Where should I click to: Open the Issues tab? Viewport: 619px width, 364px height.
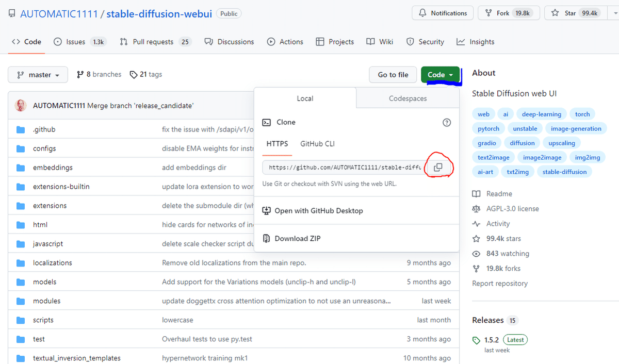[x=80, y=42]
